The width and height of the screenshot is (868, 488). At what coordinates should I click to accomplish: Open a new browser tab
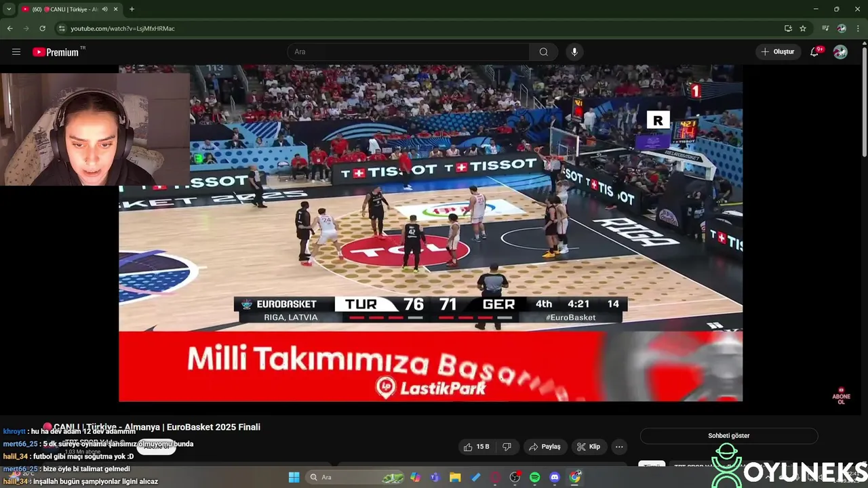coord(132,9)
